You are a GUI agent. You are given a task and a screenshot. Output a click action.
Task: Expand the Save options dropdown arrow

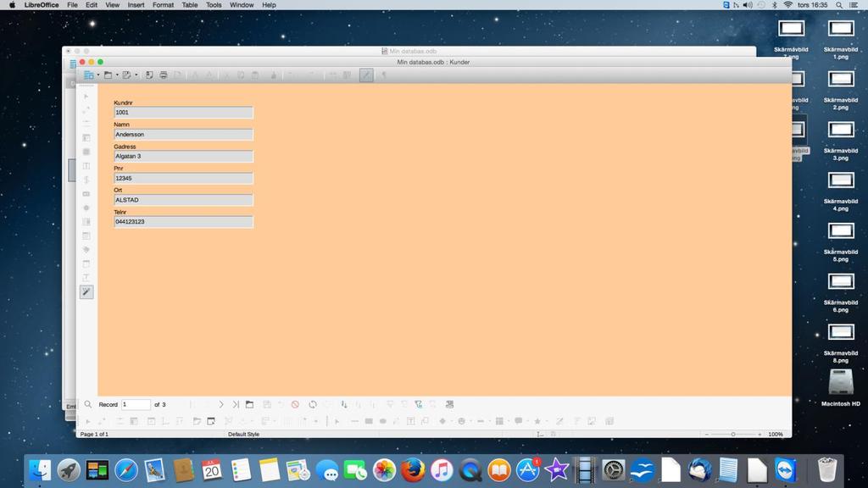(136, 75)
